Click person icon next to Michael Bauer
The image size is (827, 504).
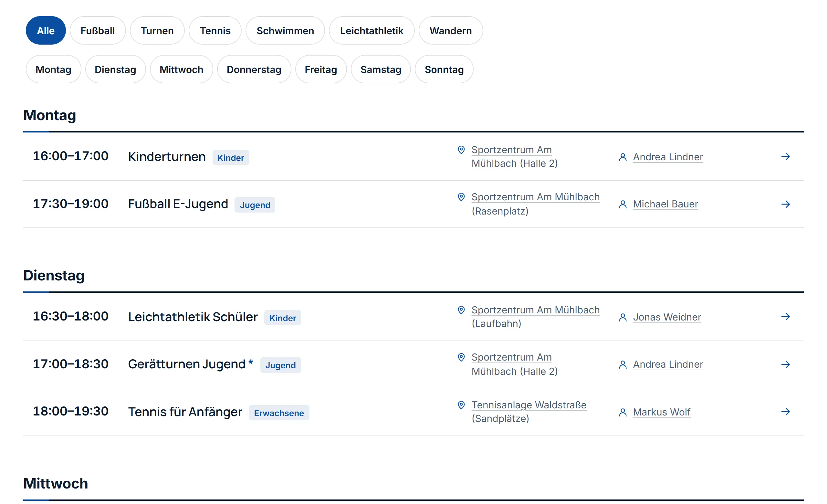click(622, 205)
